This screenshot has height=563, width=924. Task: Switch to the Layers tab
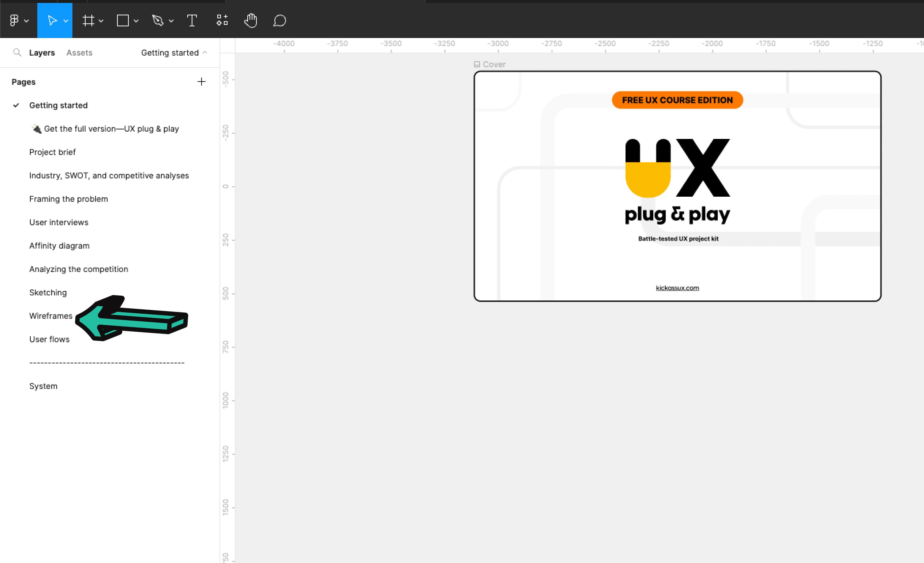42,53
